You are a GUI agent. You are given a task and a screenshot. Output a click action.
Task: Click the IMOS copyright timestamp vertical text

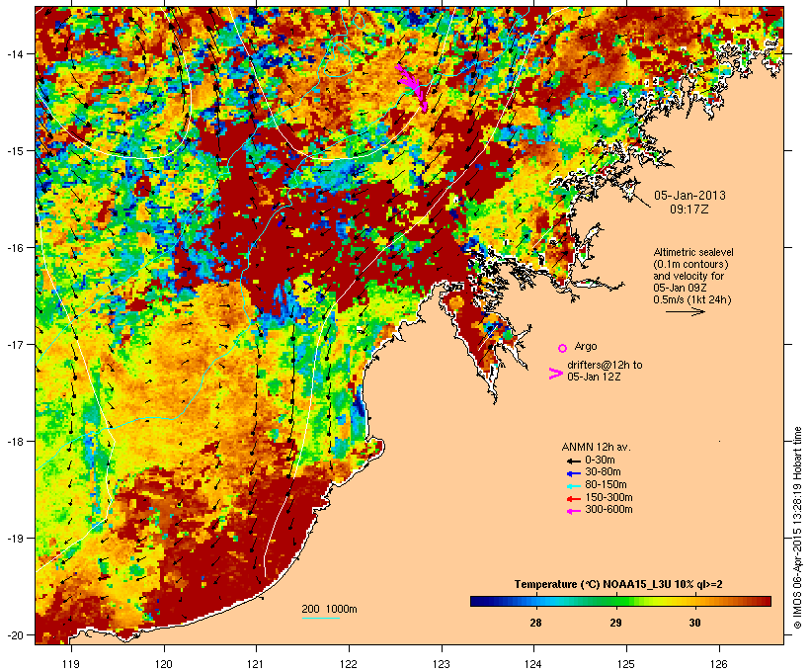[x=797, y=528]
